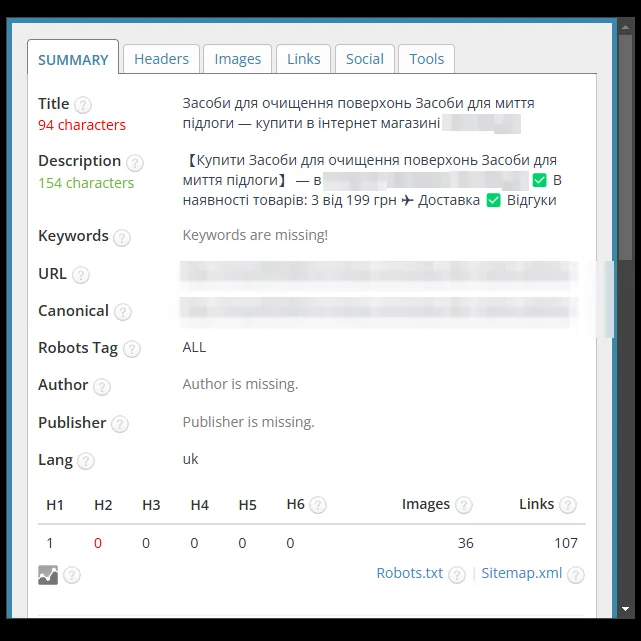Click the H6 column header

(x=296, y=504)
